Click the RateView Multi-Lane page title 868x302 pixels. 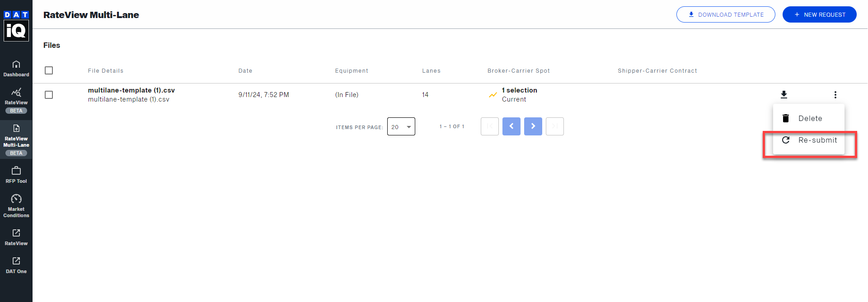click(x=91, y=15)
